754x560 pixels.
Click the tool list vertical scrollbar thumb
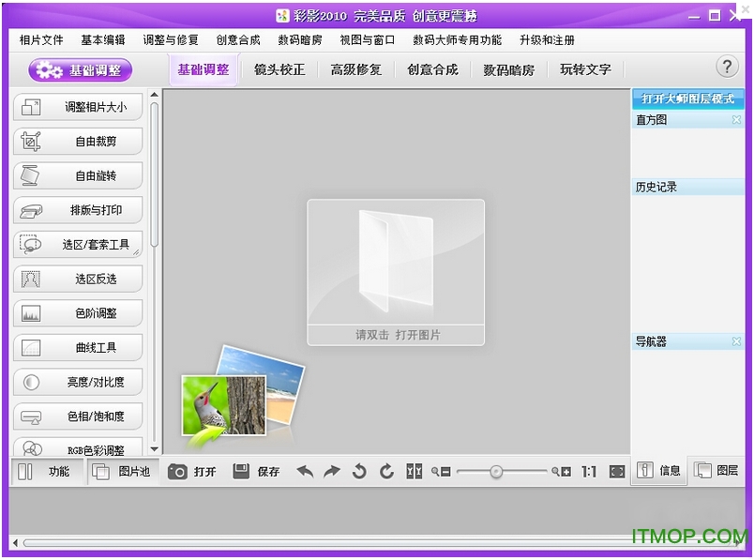click(x=155, y=174)
